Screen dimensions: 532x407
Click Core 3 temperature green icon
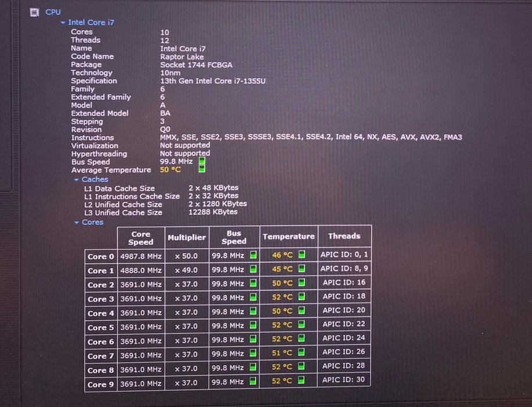tap(301, 297)
